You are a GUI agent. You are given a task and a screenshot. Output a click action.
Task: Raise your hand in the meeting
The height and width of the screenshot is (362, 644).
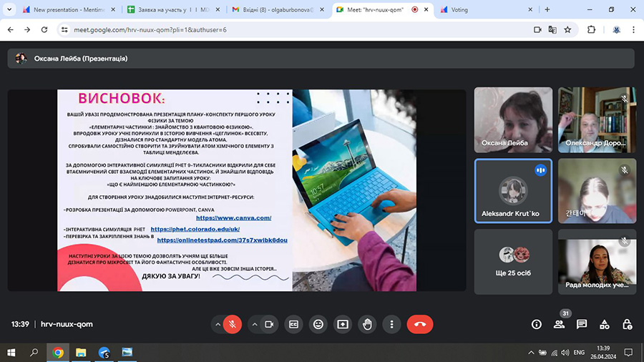367,324
